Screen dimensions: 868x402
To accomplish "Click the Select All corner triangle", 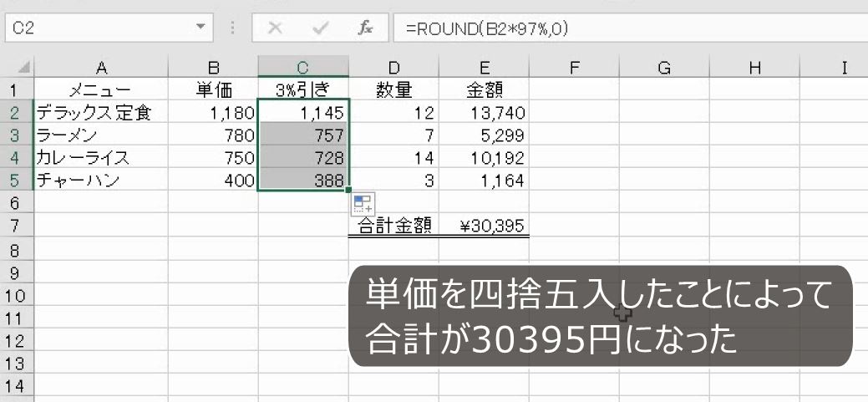I will 23,68.
